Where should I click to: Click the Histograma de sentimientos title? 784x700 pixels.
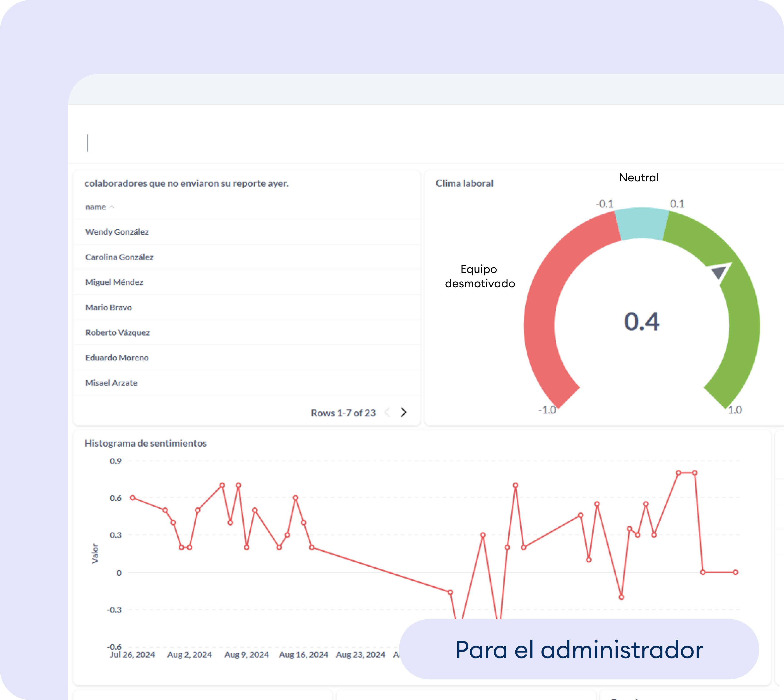coord(145,443)
